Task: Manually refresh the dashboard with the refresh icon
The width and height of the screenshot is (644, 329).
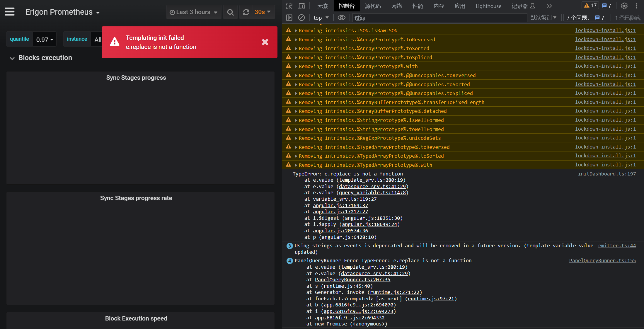Action: (x=246, y=12)
